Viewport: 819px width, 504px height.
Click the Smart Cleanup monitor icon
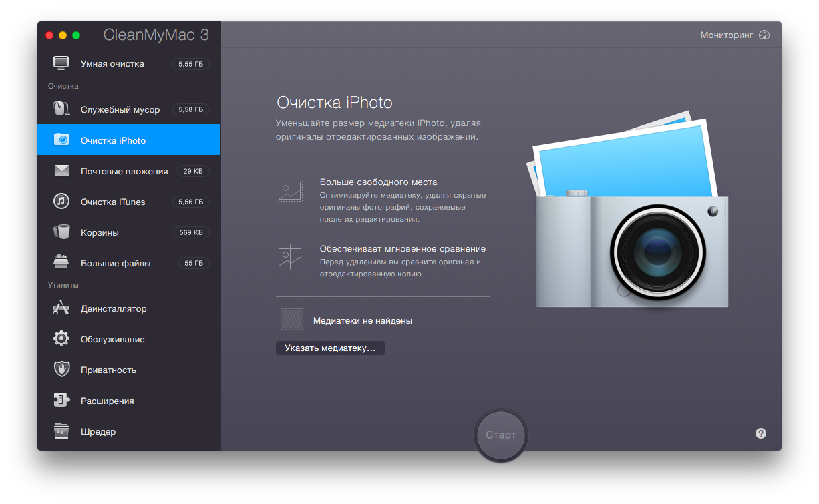tap(61, 63)
